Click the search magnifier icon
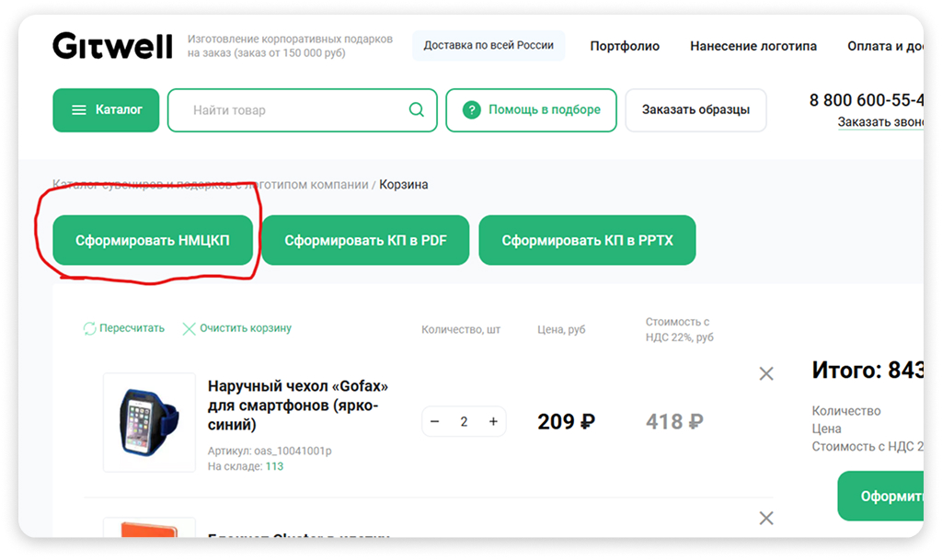 point(417,110)
